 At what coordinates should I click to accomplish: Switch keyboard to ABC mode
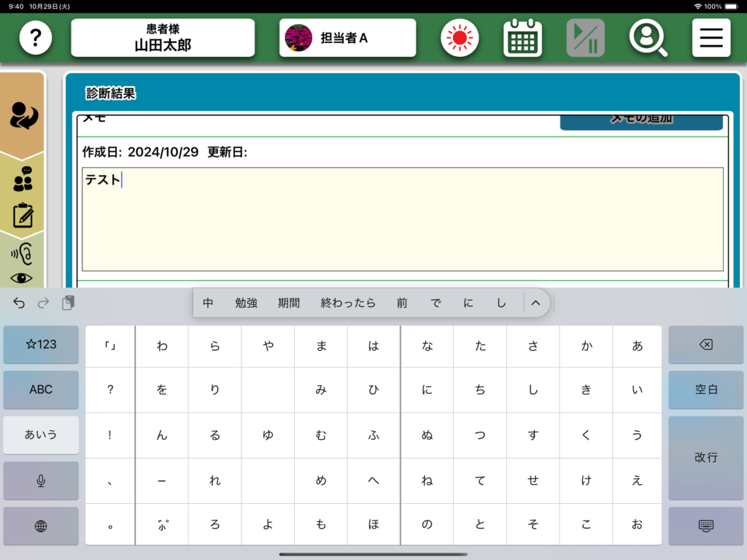(41, 389)
